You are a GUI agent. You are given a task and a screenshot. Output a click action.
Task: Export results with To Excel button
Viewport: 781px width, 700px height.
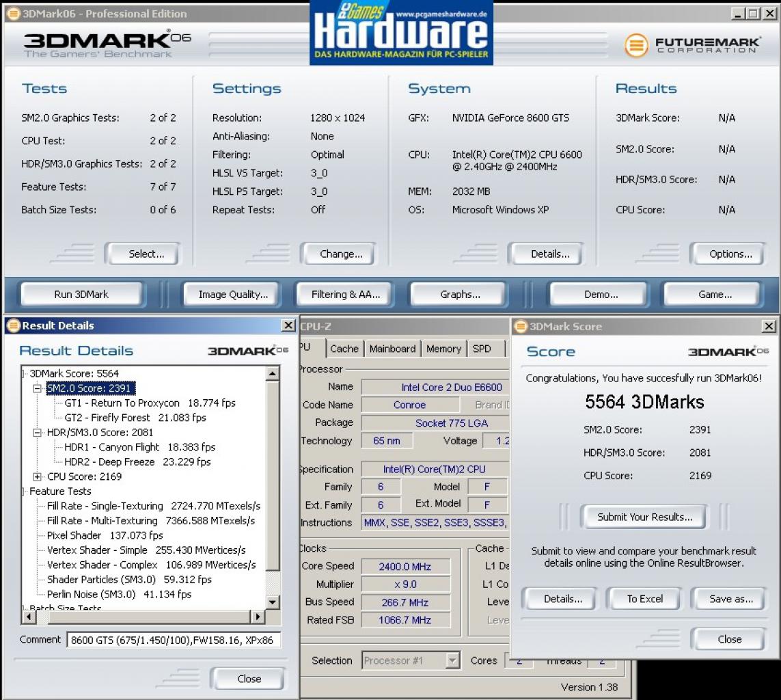pyautogui.click(x=644, y=599)
